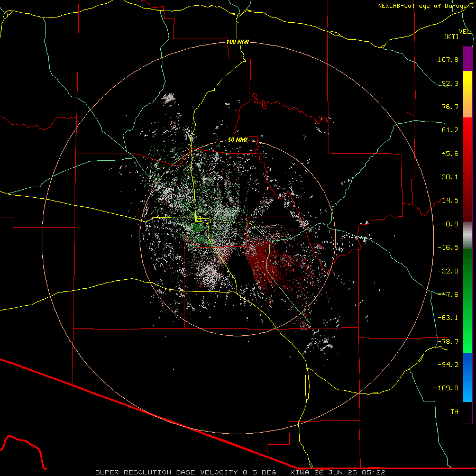Image resolution: width=476 pixels, height=476 pixels.
Task: Click the -78.7 scale value
Action: [448, 342]
